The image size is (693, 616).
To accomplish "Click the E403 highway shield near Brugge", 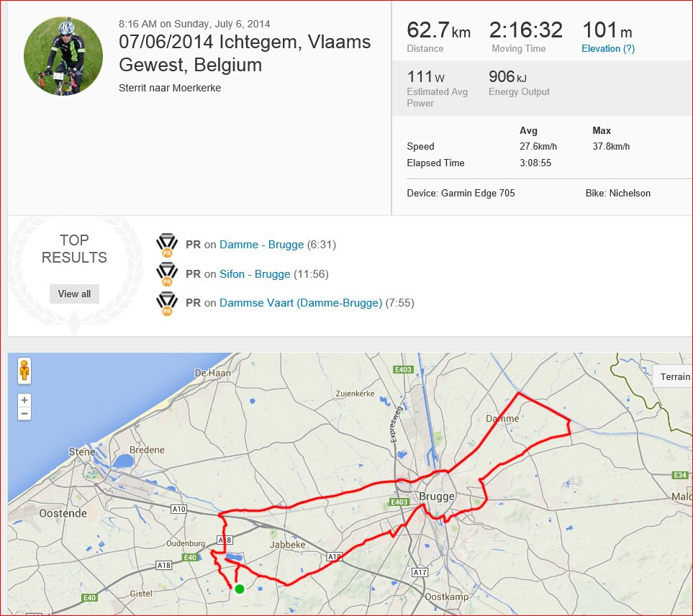I will tap(399, 502).
